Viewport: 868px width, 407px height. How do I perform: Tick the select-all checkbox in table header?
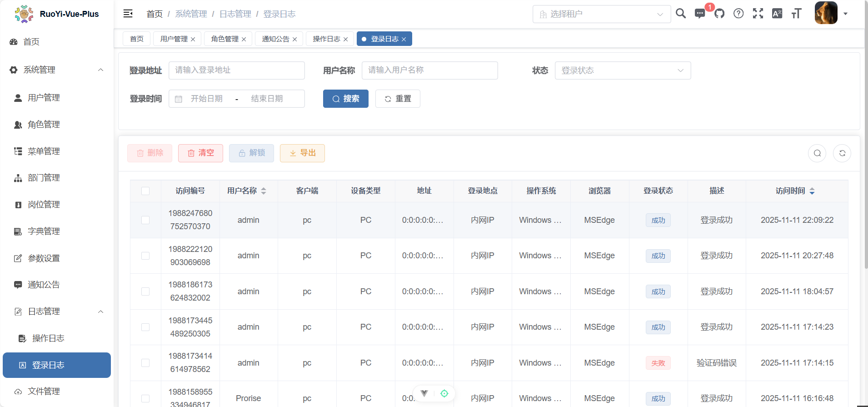pyautogui.click(x=145, y=191)
